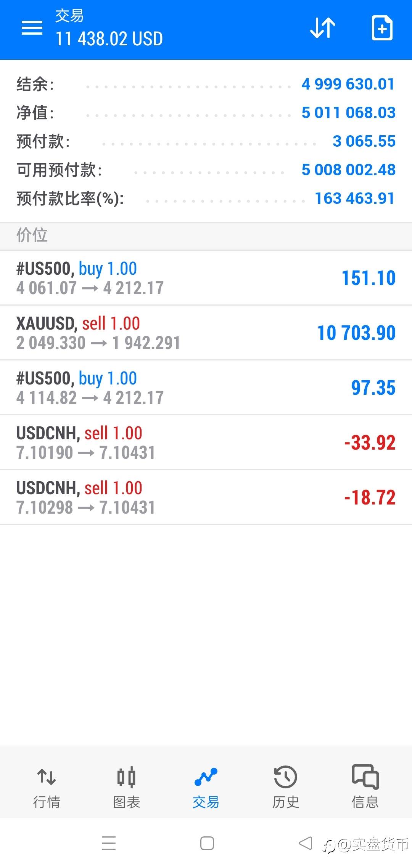The width and height of the screenshot is (412, 868).
Task: Select the USDCNH sell position from 7.10190
Action: (x=206, y=442)
